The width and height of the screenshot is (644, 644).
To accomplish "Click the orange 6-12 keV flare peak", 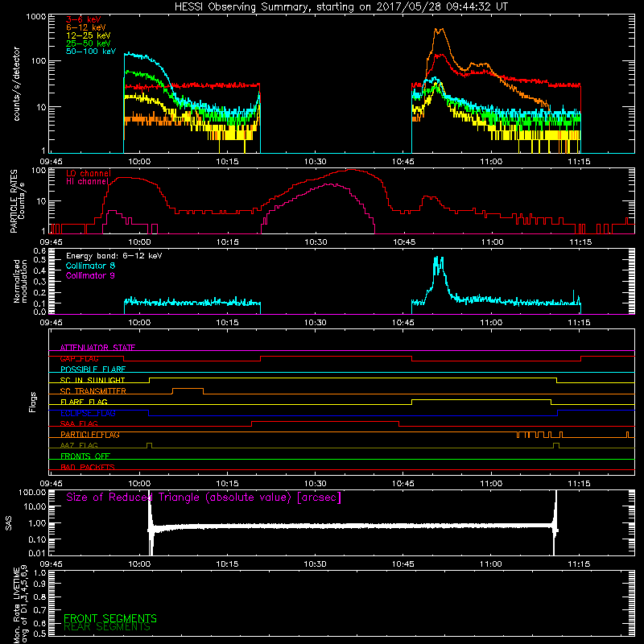I will coord(440,30).
